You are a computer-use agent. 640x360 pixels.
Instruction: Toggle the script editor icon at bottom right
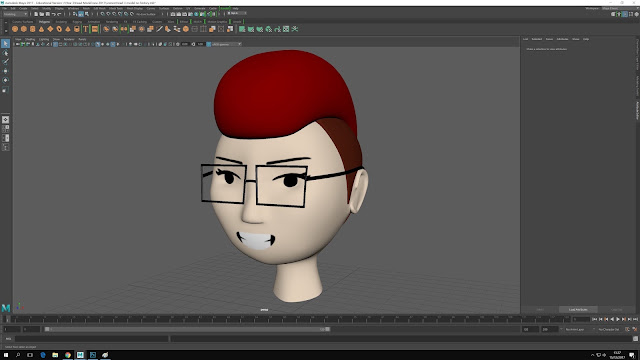tap(635, 338)
